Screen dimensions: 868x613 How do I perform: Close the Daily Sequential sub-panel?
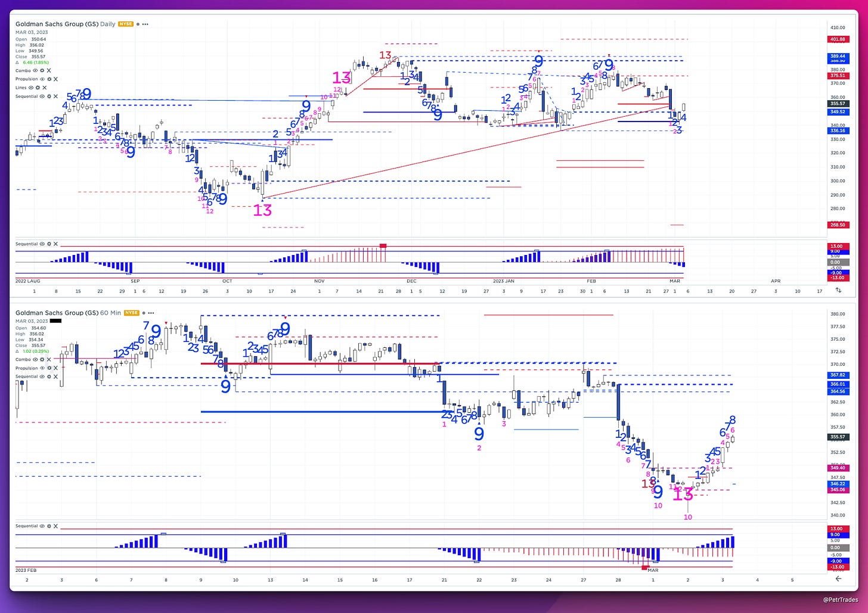[x=55, y=244]
